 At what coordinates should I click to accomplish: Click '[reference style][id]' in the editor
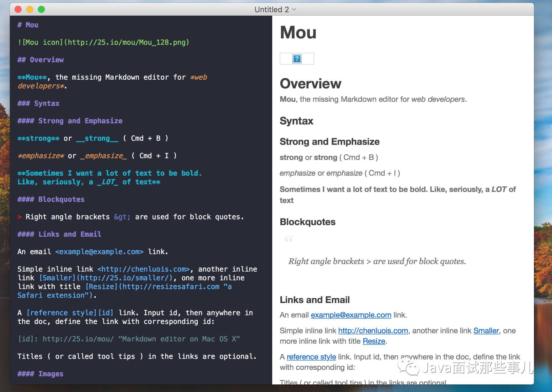(70, 313)
